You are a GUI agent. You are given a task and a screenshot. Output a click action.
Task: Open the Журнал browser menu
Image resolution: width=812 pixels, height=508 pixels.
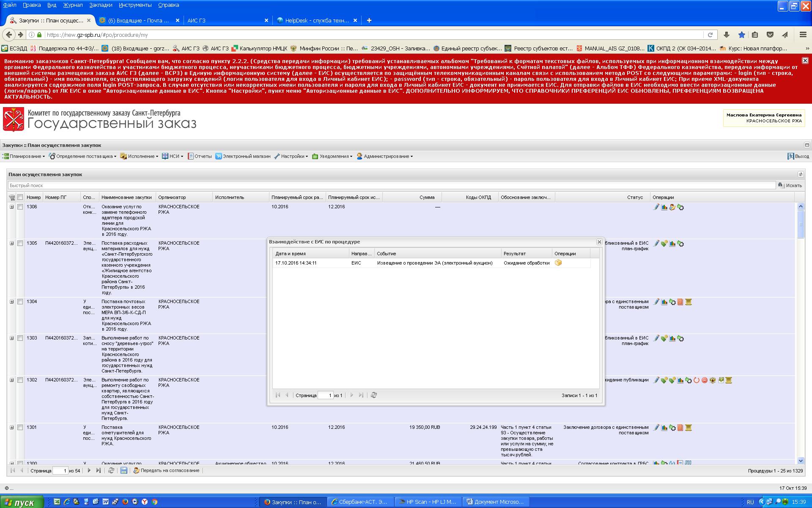[73, 5]
